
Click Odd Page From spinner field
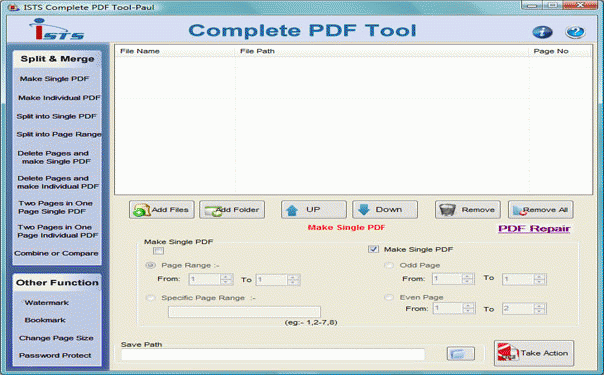[453, 279]
